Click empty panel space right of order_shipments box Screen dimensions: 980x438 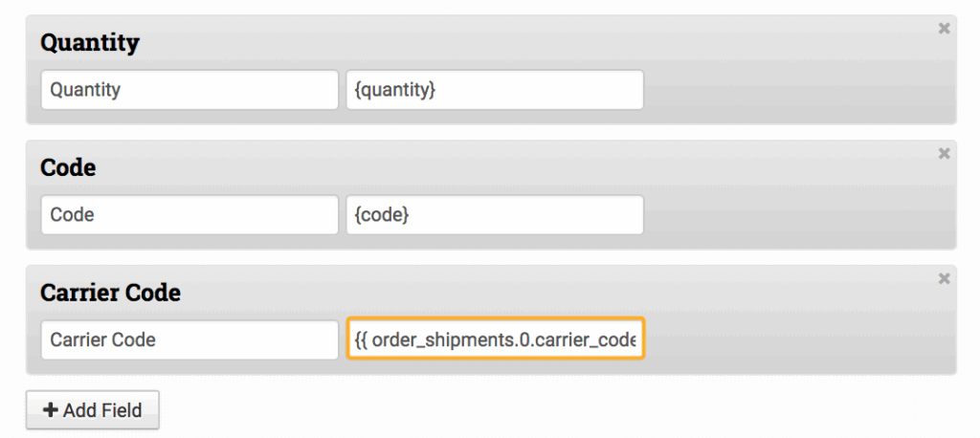coord(794,339)
